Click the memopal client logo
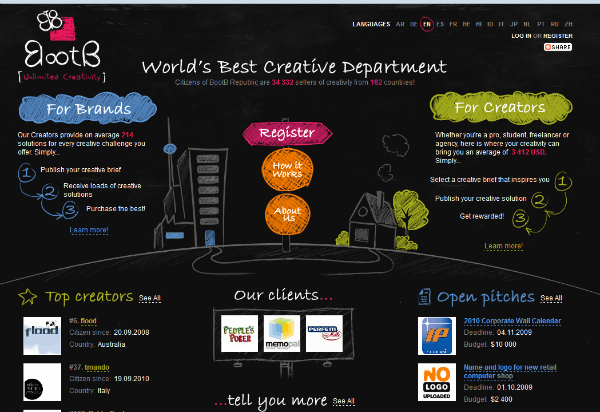Viewport: 600px width, 412px height. pyautogui.click(x=282, y=333)
